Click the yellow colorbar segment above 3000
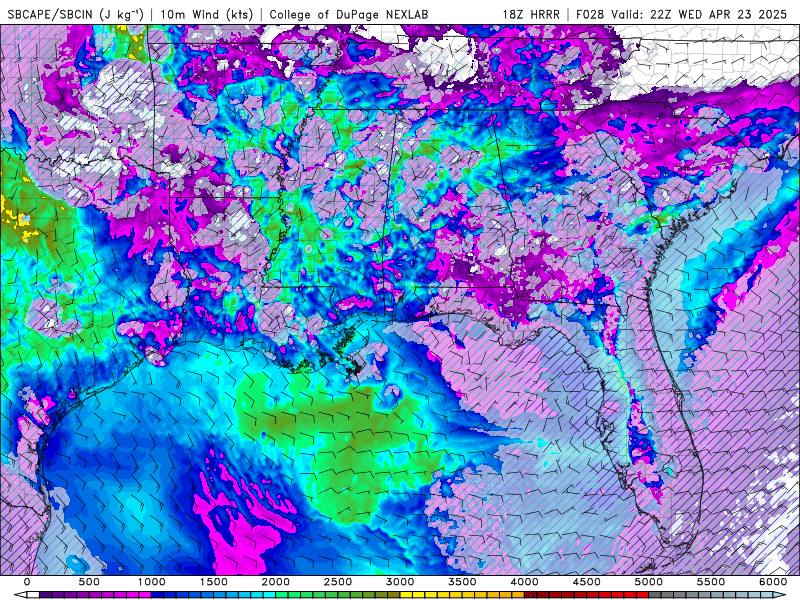The width and height of the screenshot is (800, 600). point(406,595)
